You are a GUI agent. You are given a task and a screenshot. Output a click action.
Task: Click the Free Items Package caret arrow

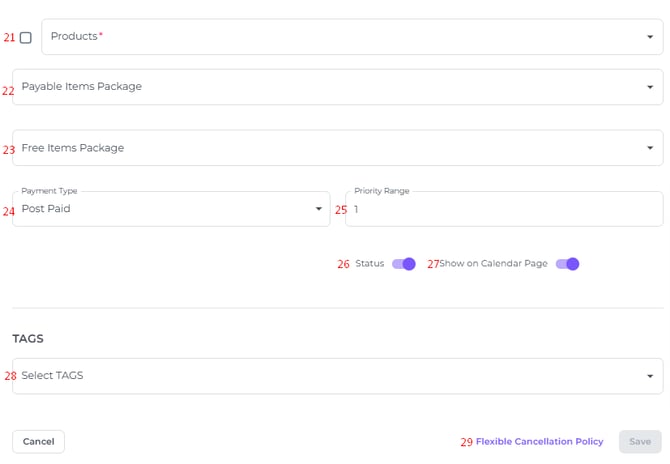(650, 149)
